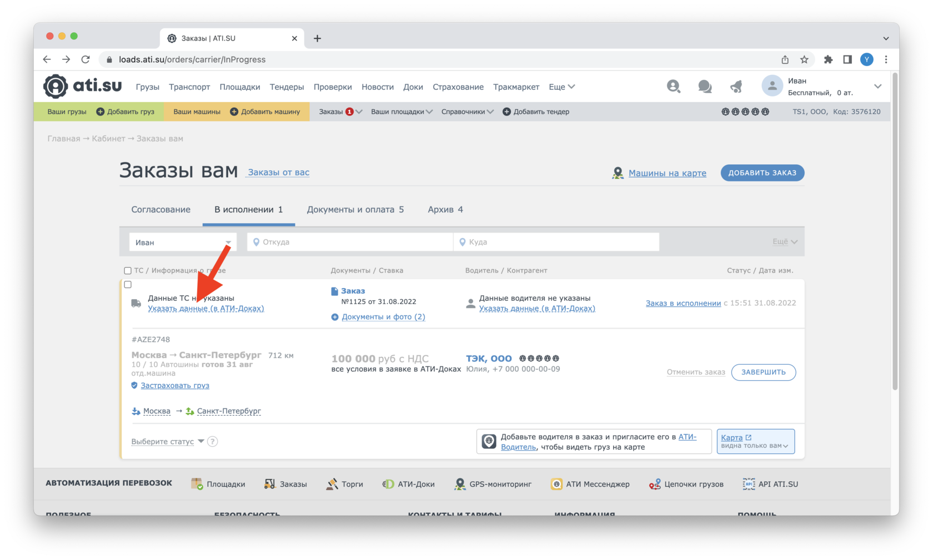Click the Откуда origin input field
Screen dimensions: 933x560
(x=350, y=242)
